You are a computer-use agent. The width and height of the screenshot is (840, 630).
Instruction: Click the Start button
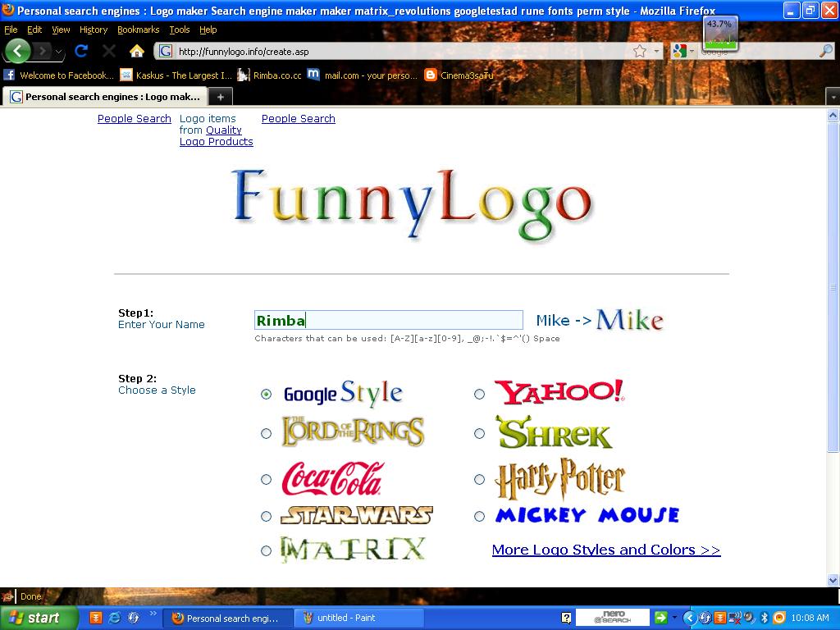[38, 618]
